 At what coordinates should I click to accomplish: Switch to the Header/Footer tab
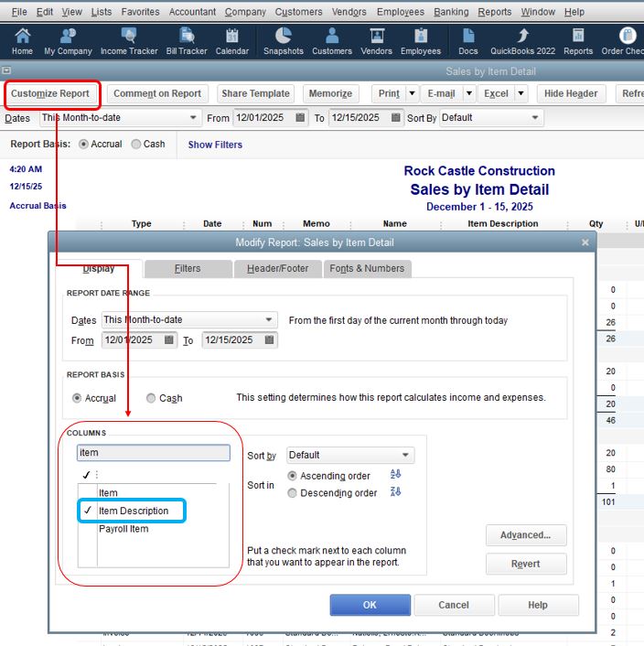pos(277,269)
